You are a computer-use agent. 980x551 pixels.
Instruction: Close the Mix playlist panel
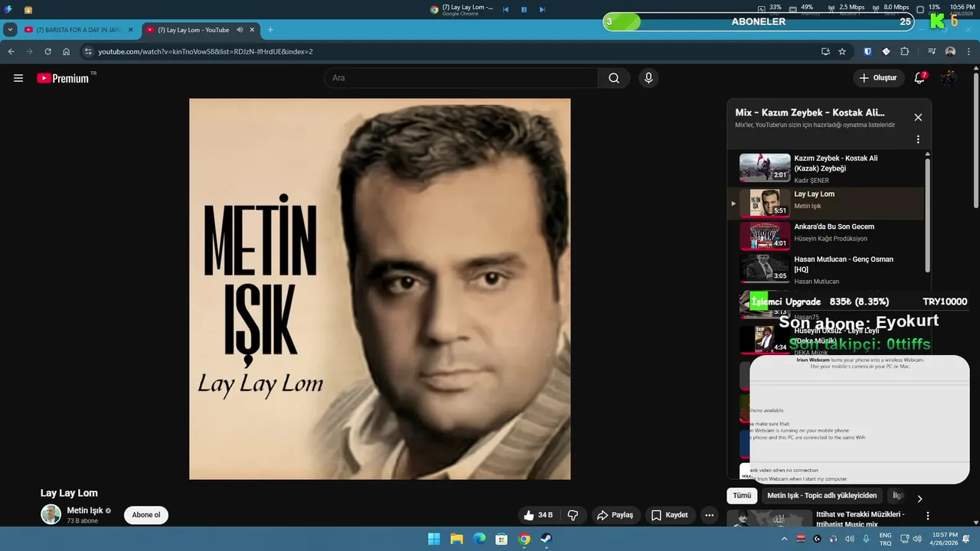click(918, 117)
